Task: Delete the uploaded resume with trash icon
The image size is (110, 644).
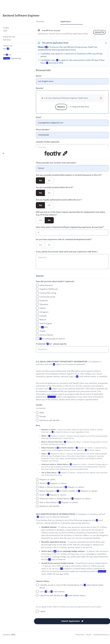Action: (101, 98)
